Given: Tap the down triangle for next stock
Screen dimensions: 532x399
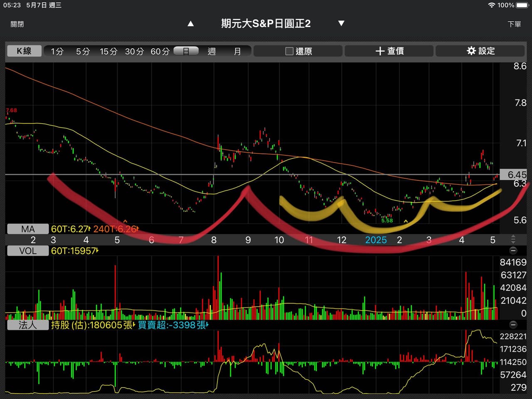Looking at the screenshot, I should [341, 23].
